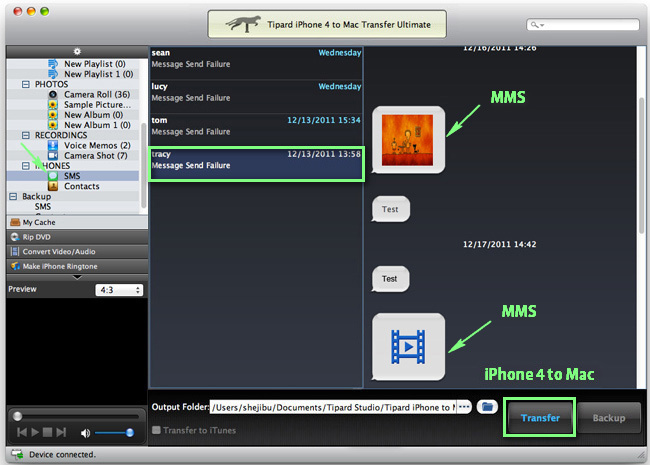Select Camera Shot (7) in the tree
The height and width of the screenshot is (465, 650).
point(96,155)
